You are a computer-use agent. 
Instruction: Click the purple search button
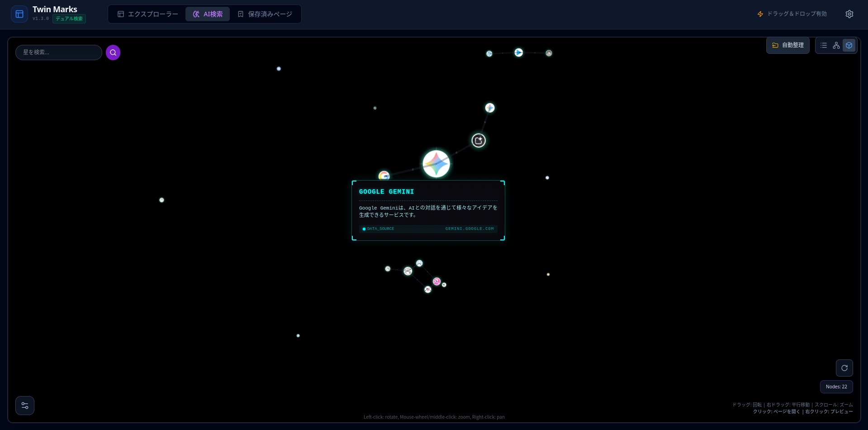tap(113, 53)
